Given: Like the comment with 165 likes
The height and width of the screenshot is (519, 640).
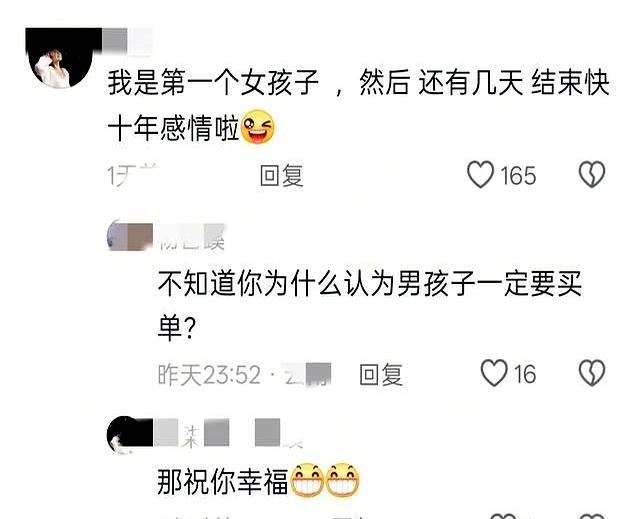Looking at the screenshot, I should point(480,175).
